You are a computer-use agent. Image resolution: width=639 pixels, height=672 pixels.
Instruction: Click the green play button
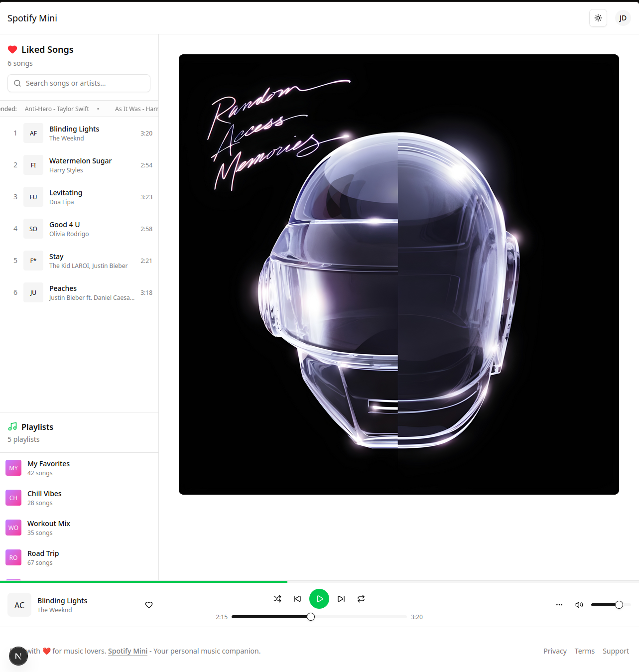(319, 599)
